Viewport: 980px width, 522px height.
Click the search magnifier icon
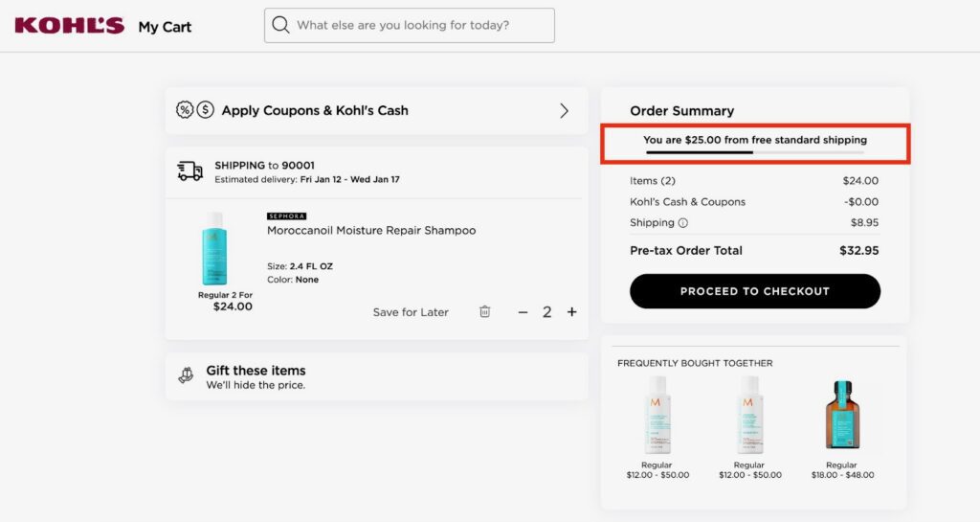point(280,26)
